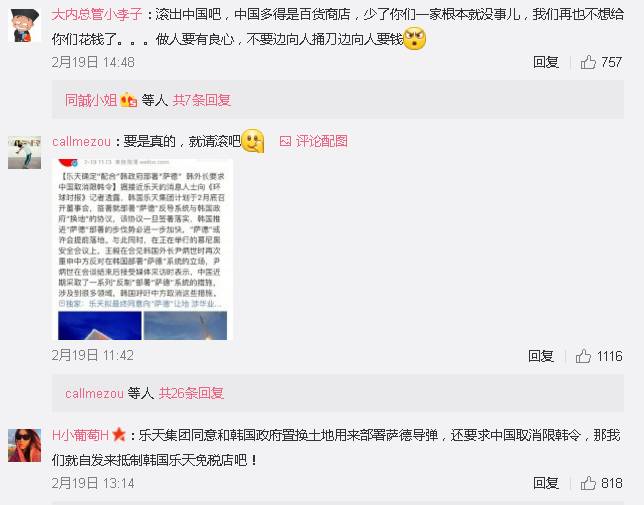Like callmezou's comment with 1116 likes
Viewport: 644px width, 505px height.
pyautogui.click(x=583, y=356)
